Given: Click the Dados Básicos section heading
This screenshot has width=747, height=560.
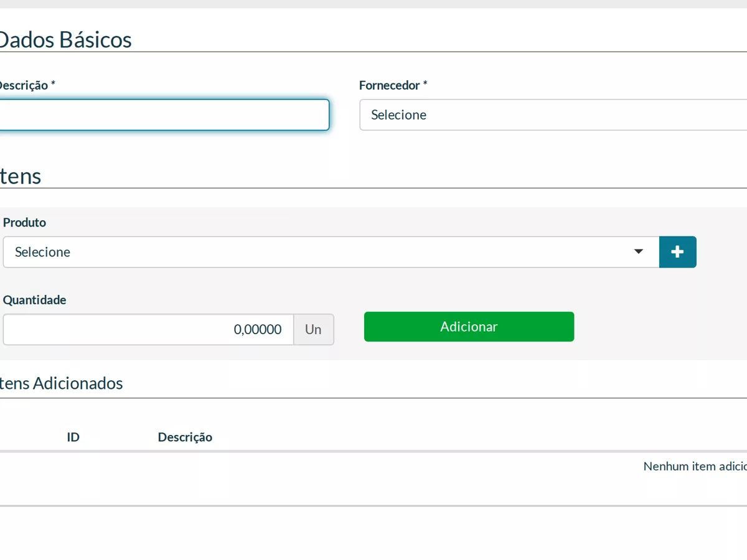Looking at the screenshot, I should click(65, 40).
